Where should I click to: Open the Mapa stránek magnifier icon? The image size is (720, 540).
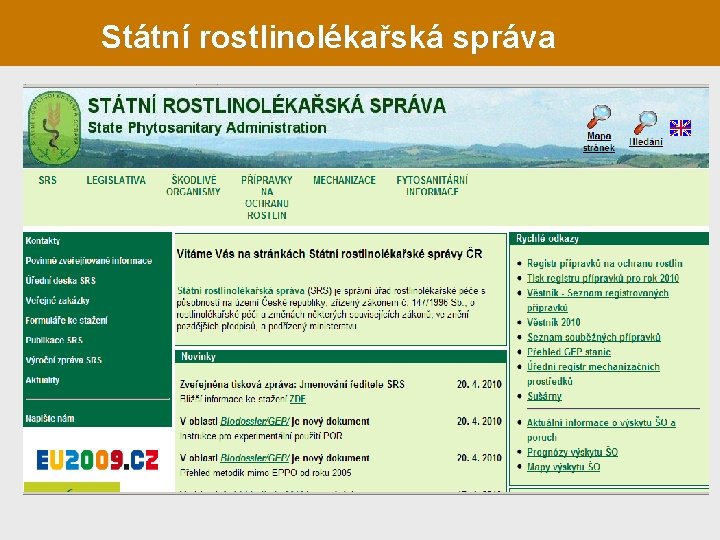coord(599,118)
